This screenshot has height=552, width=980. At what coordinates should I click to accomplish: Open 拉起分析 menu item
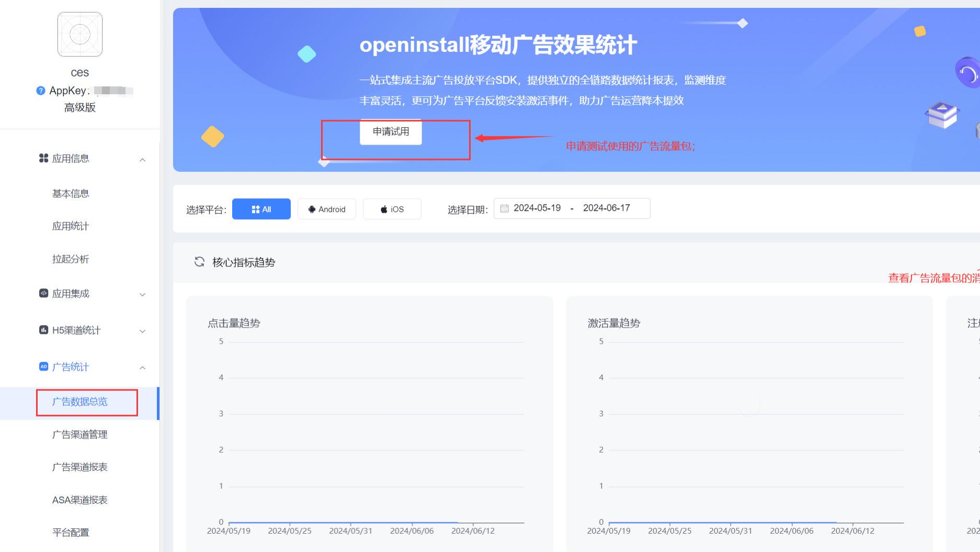tap(71, 259)
